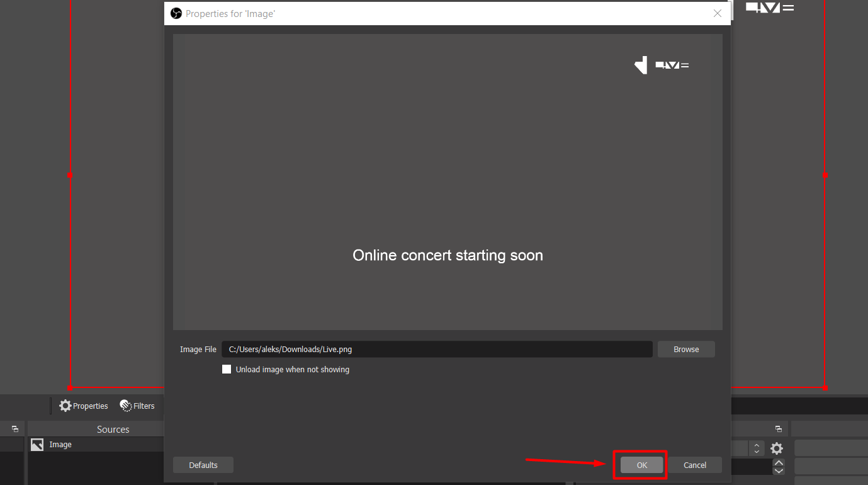Float the dock left of Sources panel
Screen dimensions: 868x485
15,429
